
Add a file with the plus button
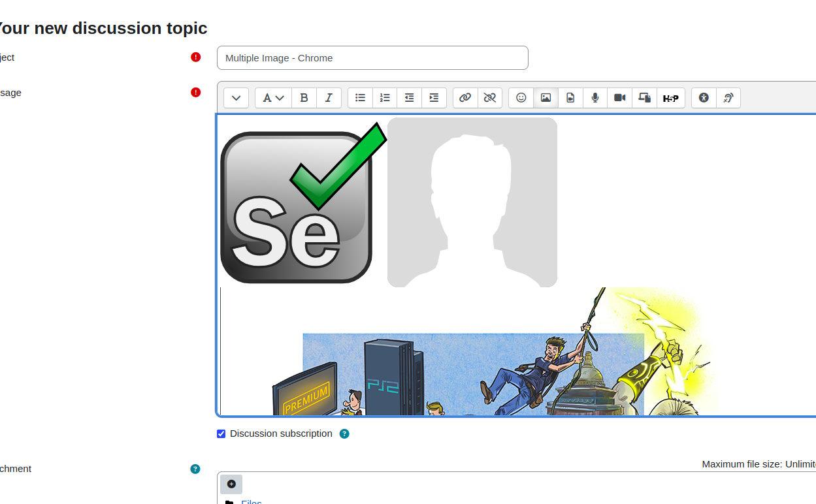click(231, 484)
